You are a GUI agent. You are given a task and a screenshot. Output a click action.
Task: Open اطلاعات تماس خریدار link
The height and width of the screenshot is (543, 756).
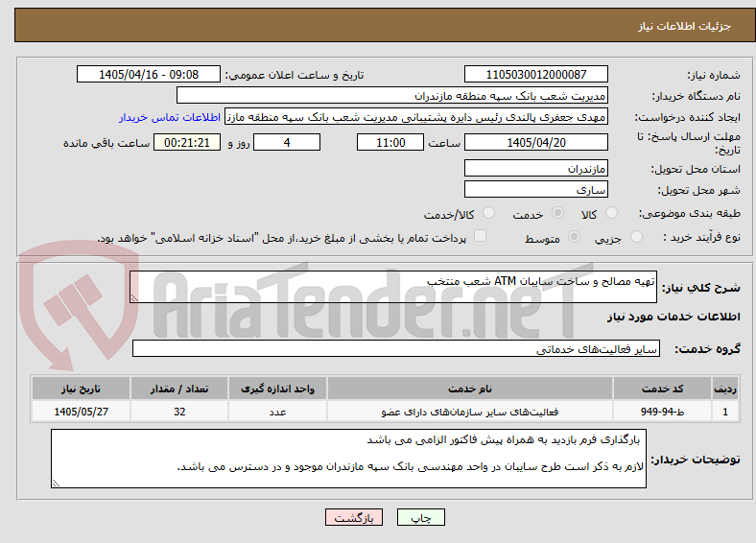[x=170, y=117]
